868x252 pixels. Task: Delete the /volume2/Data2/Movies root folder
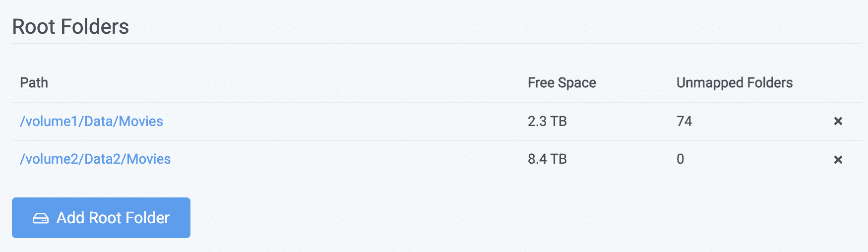pos(838,160)
